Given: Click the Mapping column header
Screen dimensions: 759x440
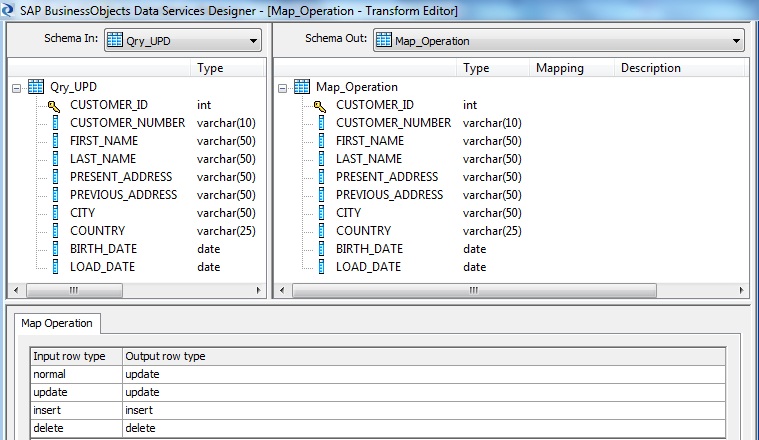Looking at the screenshot, I should (572, 68).
